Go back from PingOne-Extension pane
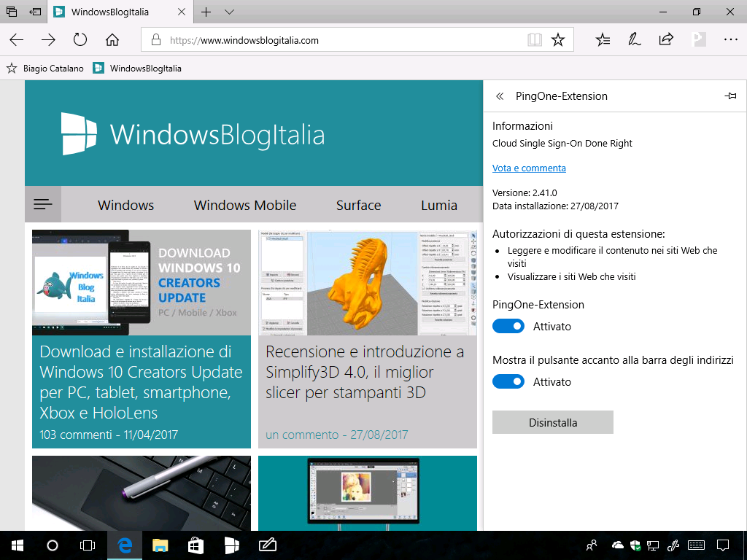This screenshot has width=747, height=560. click(x=500, y=96)
